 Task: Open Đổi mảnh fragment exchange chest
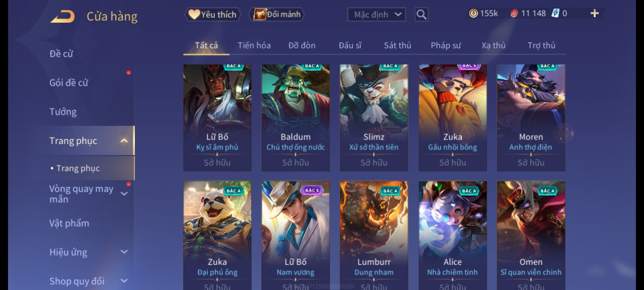(x=277, y=14)
